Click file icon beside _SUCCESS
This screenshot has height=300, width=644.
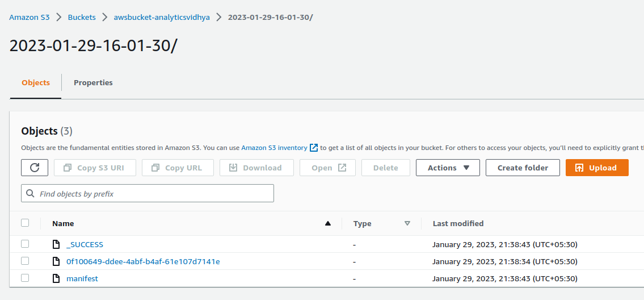click(x=56, y=244)
